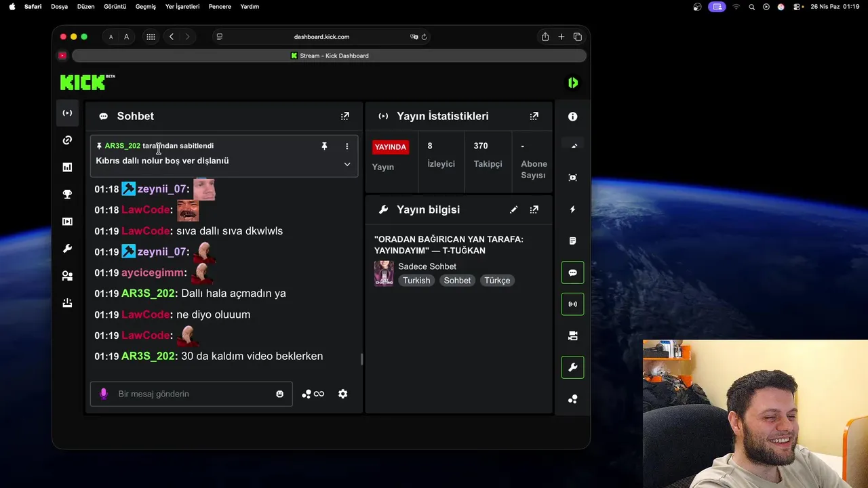Viewport: 868px width, 488px height.
Task: Edit stream info with pencil icon
Action: click(x=514, y=210)
